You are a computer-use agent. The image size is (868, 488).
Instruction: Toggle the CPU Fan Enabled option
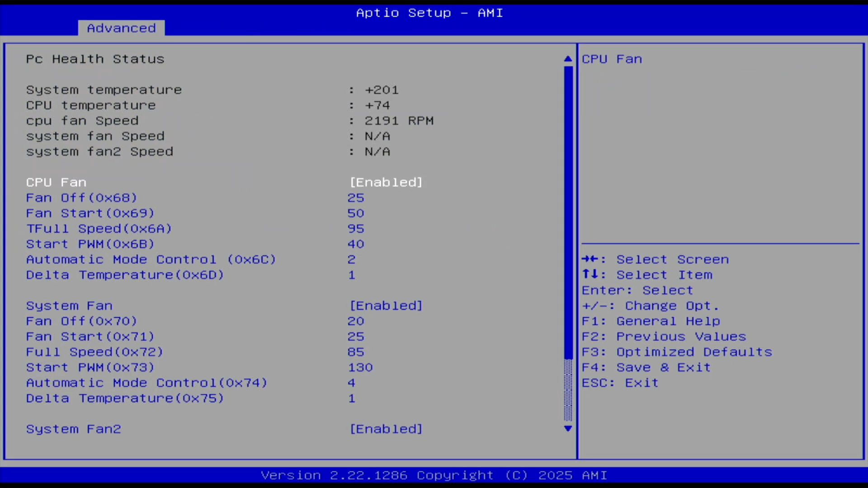[386, 182]
